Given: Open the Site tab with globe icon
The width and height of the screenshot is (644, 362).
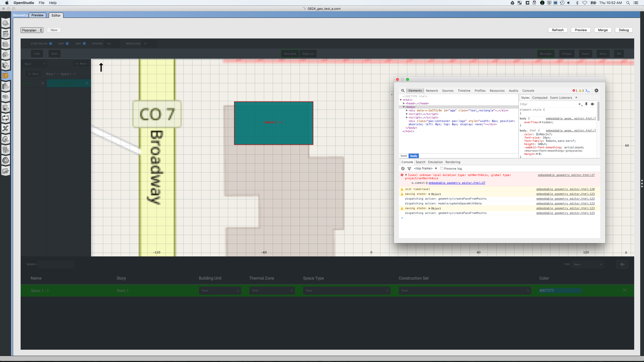Looking at the screenshot, I should pos(6,23).
